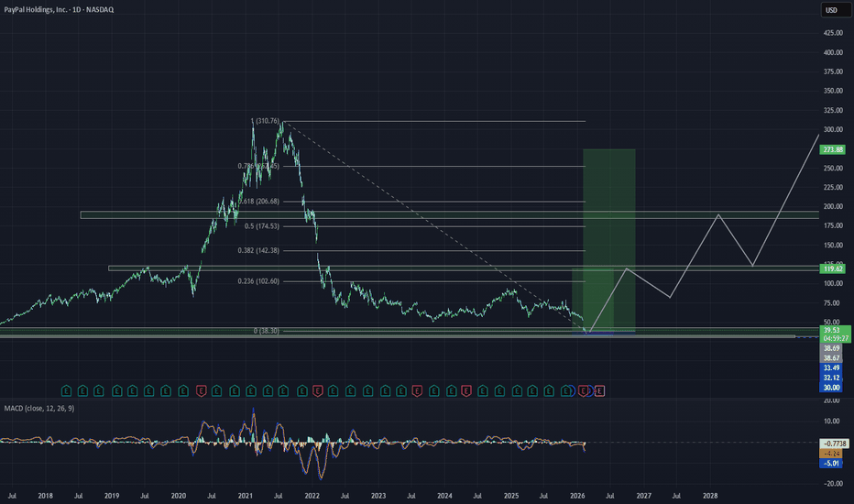Select the Fibonacci label 0 (38.30)
Screen dimensions: 854x504
(267, 331)
